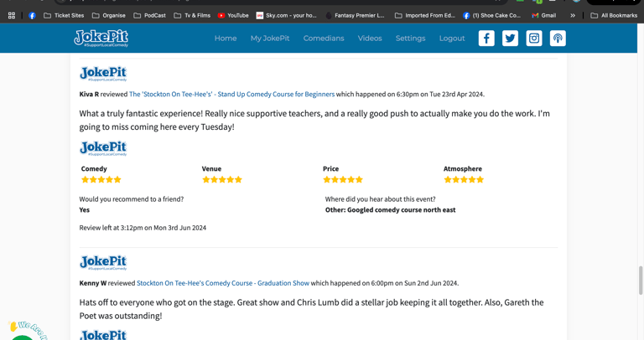Open the YouTube bookmark
The height and width of the screenshot is (340, 644).
[x=233, y=15]
